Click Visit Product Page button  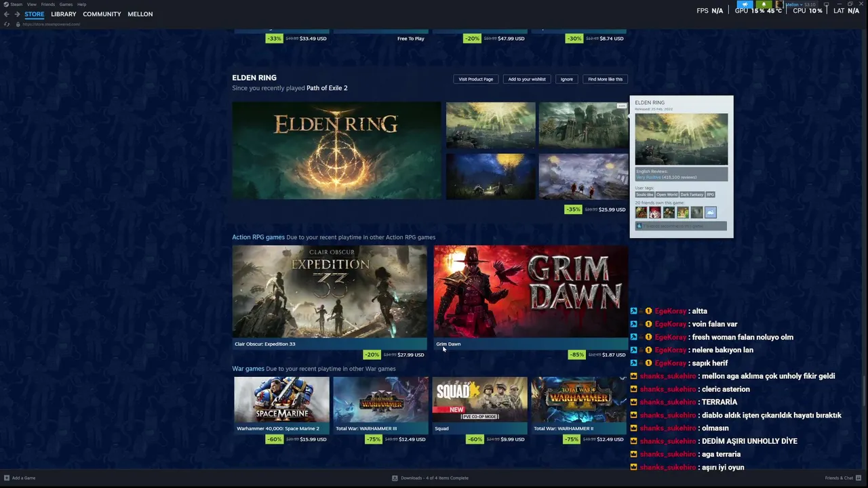(476, 79)
